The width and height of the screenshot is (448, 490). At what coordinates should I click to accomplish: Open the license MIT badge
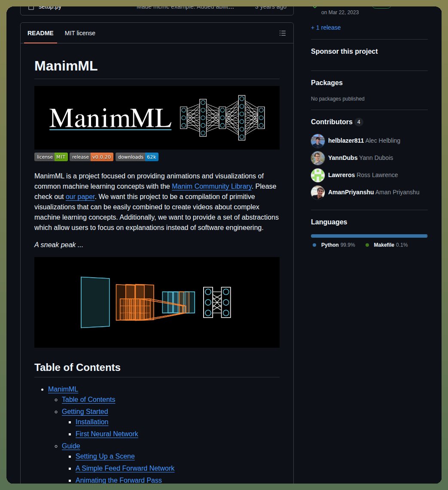coord(51,157)
